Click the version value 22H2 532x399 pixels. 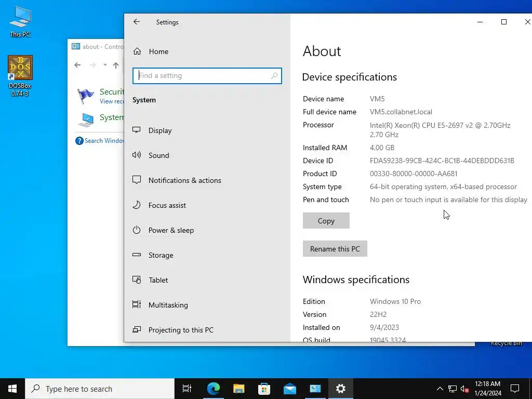coord(378,314)
